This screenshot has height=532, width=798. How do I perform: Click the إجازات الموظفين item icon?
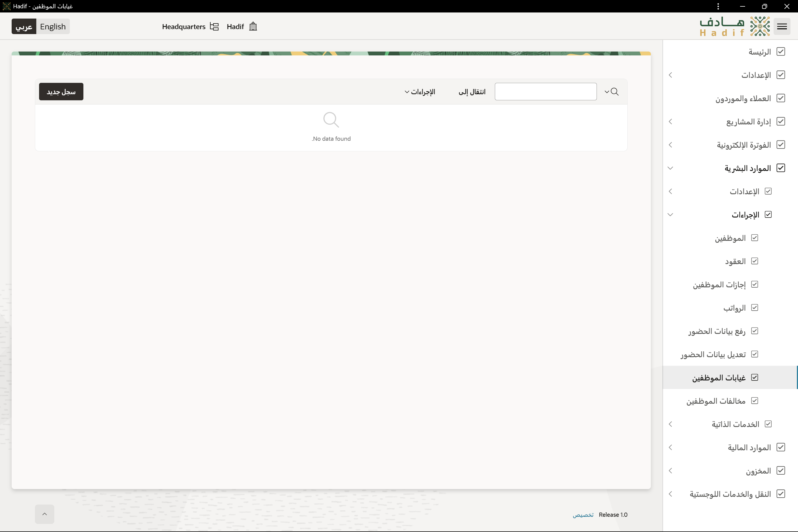pyautogui.click(x=754, y=284)
